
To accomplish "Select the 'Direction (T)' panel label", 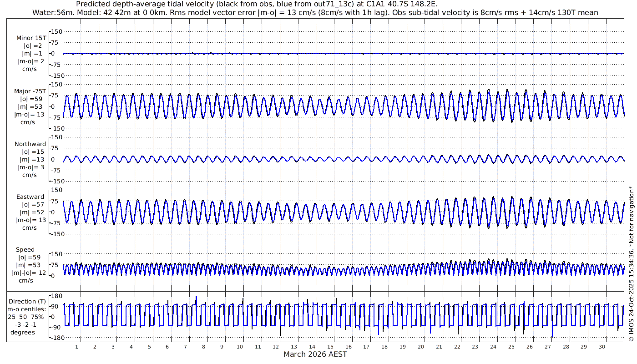I will (27, 301).
